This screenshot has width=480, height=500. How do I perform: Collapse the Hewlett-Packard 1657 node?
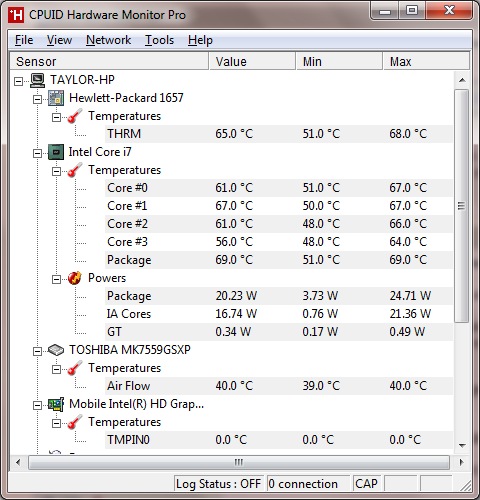[38, 99]
